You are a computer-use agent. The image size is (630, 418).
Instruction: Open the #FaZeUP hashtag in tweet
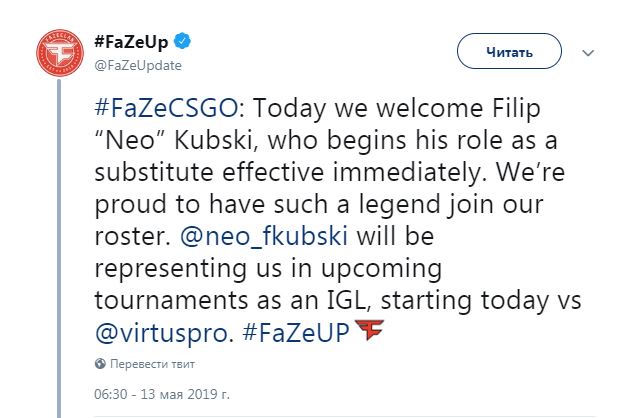(293, 331)
